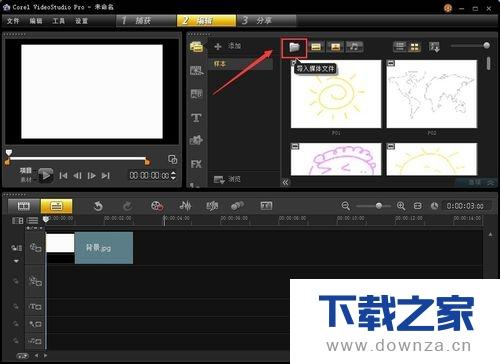The height and width of the screenshot is (364, 500).
Task: Zoom out the timeline with the minus magnifier
Action: (346, 206)
